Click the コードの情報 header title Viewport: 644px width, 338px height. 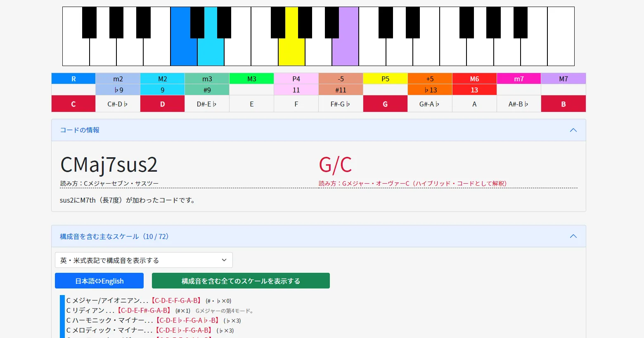(80, 130)
